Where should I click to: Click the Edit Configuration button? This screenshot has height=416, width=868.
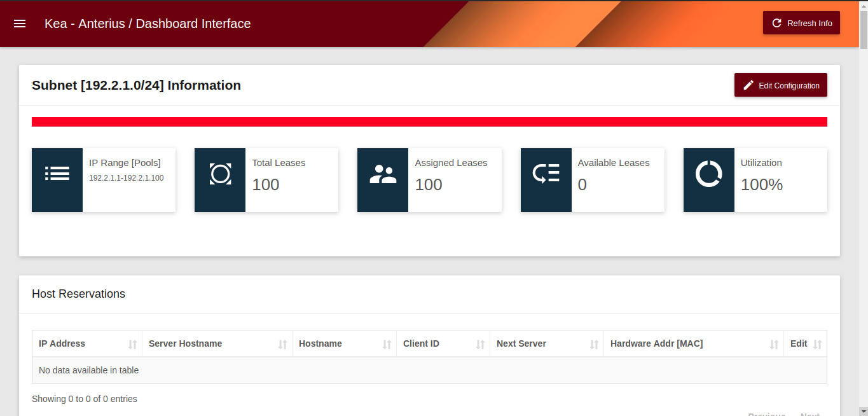tap(780, 85)
